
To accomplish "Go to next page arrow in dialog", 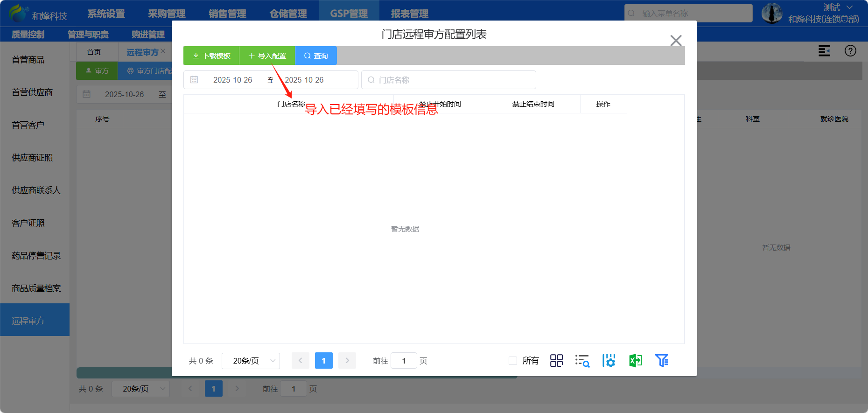I will [x=347, y=361].
